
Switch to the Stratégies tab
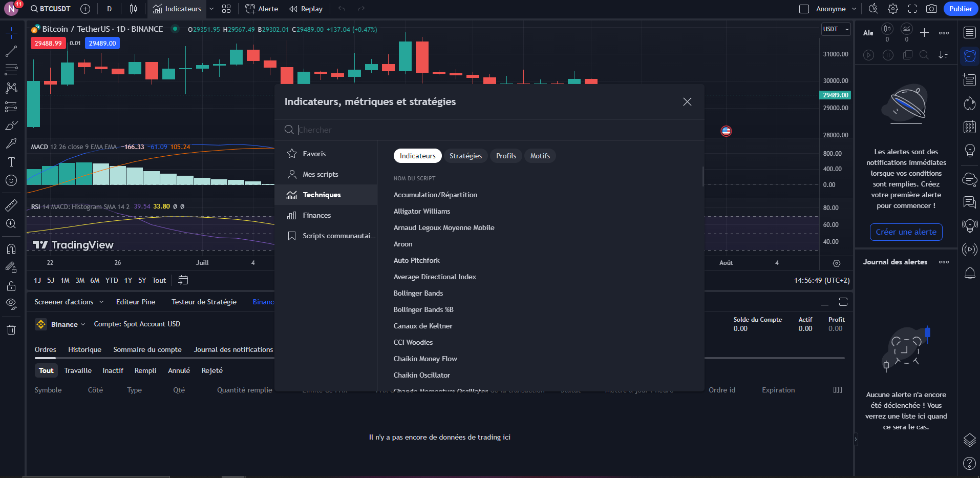click(465, 156)
